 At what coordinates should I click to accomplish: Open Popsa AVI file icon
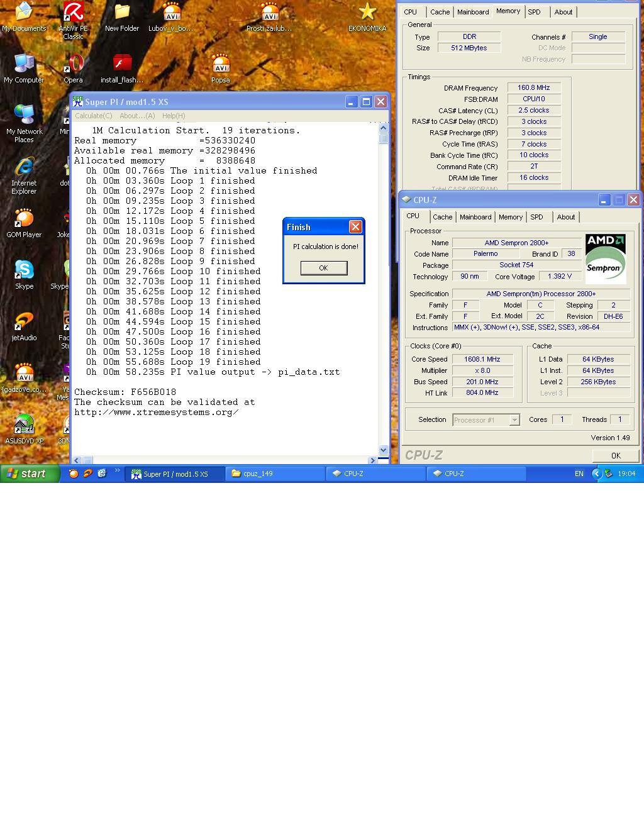click(220, 69)
